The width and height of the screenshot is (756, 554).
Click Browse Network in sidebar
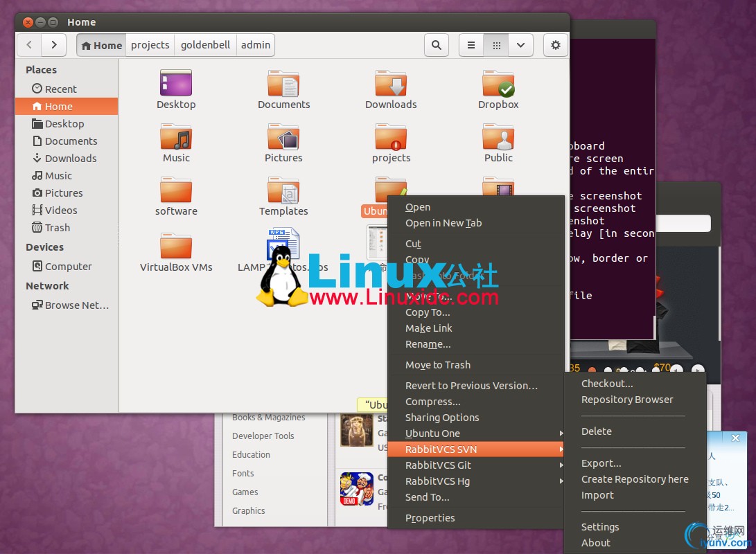(76, 305)
